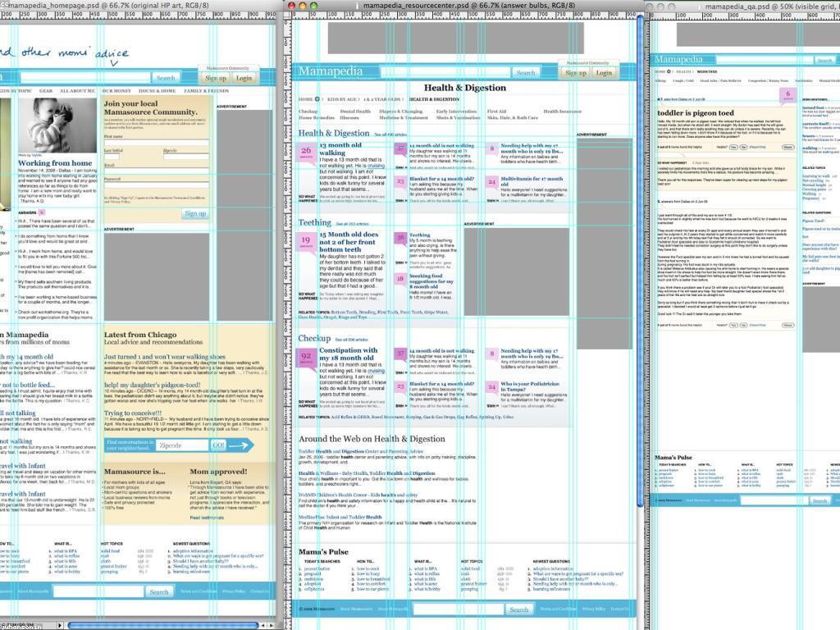The image size is (840, 630).
Task: Click the Zipcode input field
Action: coord(181,445)
